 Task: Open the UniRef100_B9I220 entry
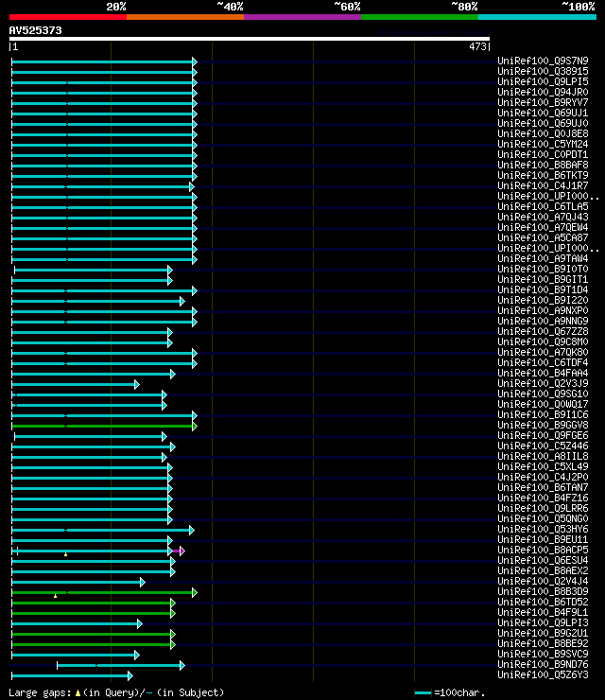[543, 301]
